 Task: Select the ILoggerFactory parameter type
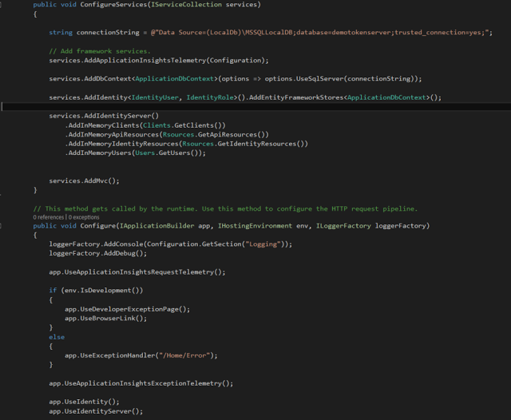[343, 226]
